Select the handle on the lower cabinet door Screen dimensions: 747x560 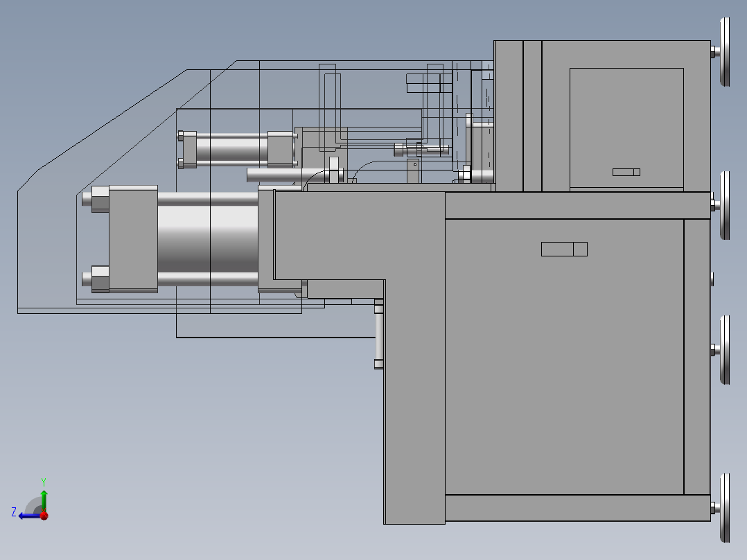(564, 250)
